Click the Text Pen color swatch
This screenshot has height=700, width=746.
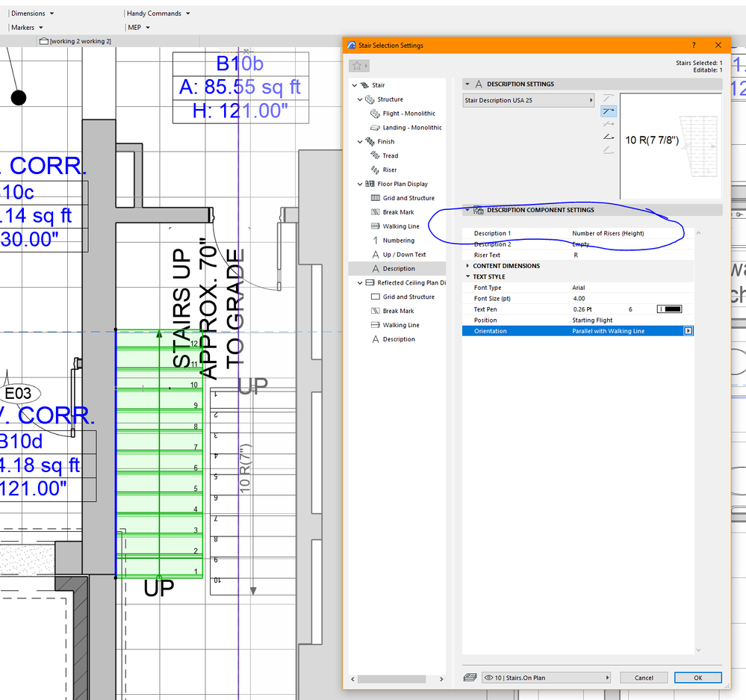(669, 309)
